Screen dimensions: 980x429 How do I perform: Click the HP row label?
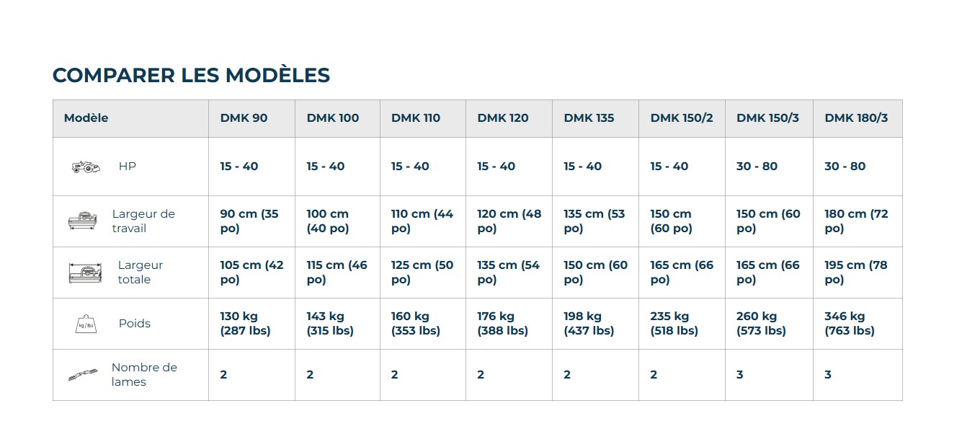(x=128, y=167)
